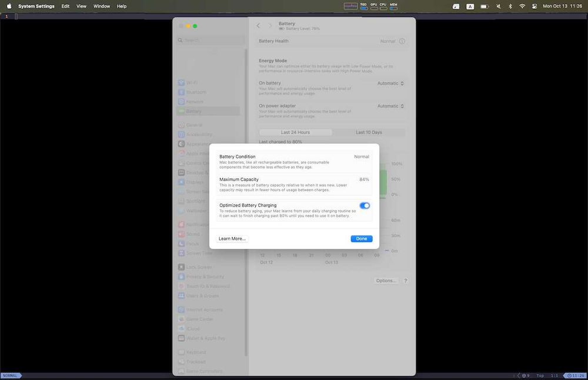Click the input source A icon
Viewport: 588px width, 380px height.
tap(470, 6)
